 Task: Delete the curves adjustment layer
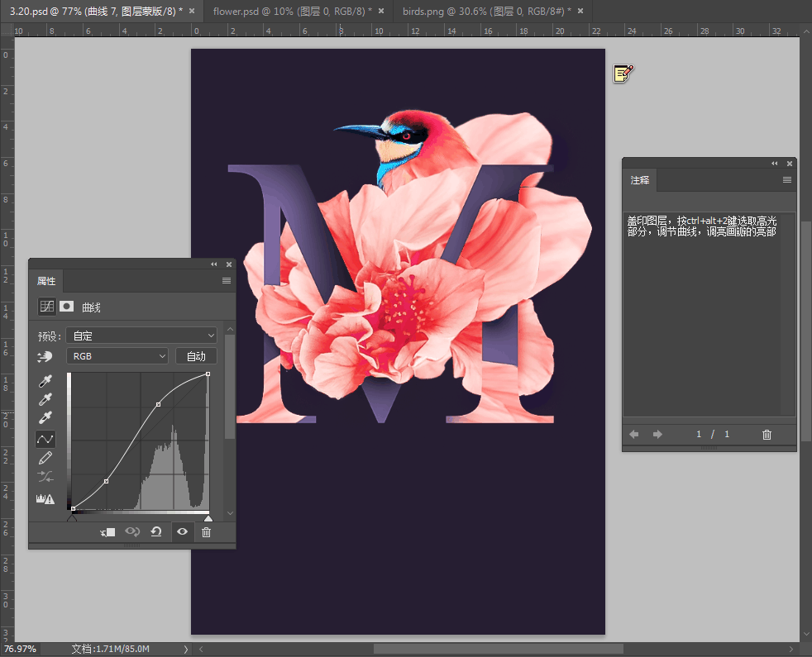[206, 531]
